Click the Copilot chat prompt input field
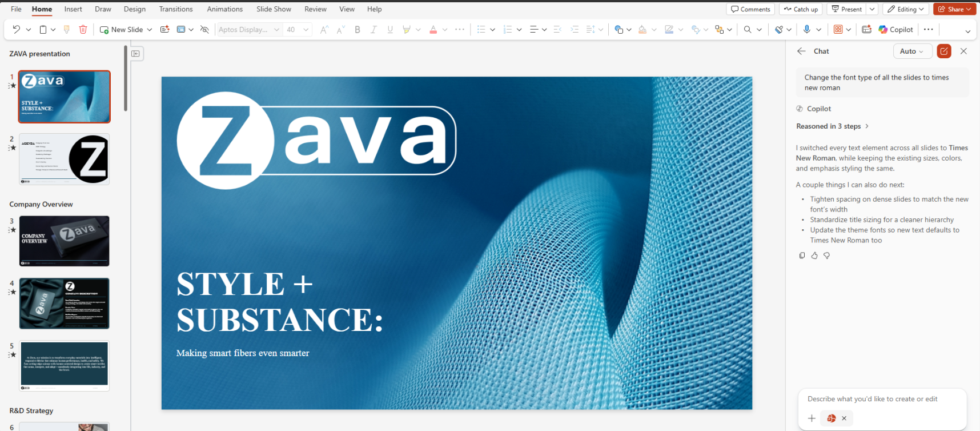 point(882,399)
